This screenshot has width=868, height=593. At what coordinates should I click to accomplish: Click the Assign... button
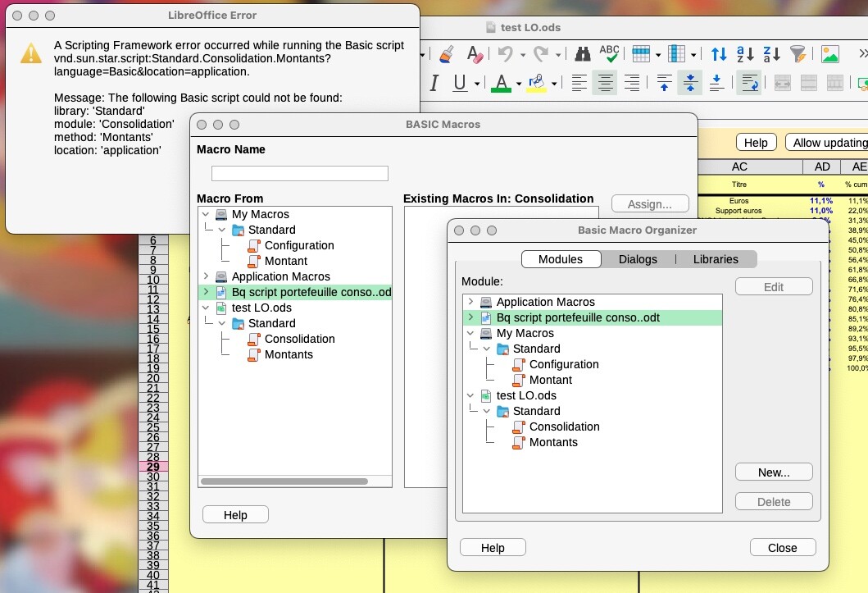coord(650,203)
